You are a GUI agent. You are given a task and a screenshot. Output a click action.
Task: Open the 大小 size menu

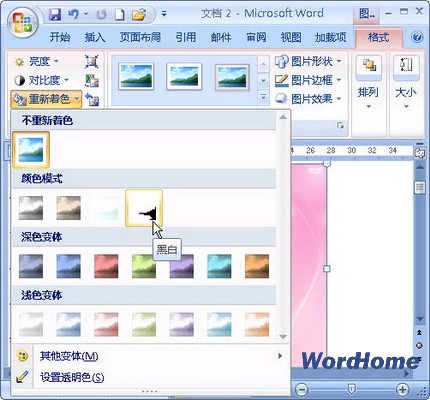coord(406,83)
